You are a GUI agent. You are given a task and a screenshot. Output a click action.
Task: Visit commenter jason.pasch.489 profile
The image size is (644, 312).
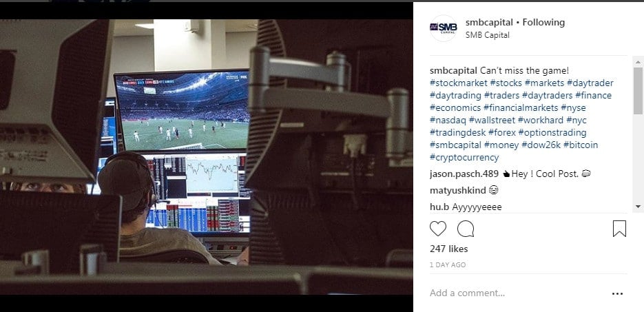click(464, 174)
